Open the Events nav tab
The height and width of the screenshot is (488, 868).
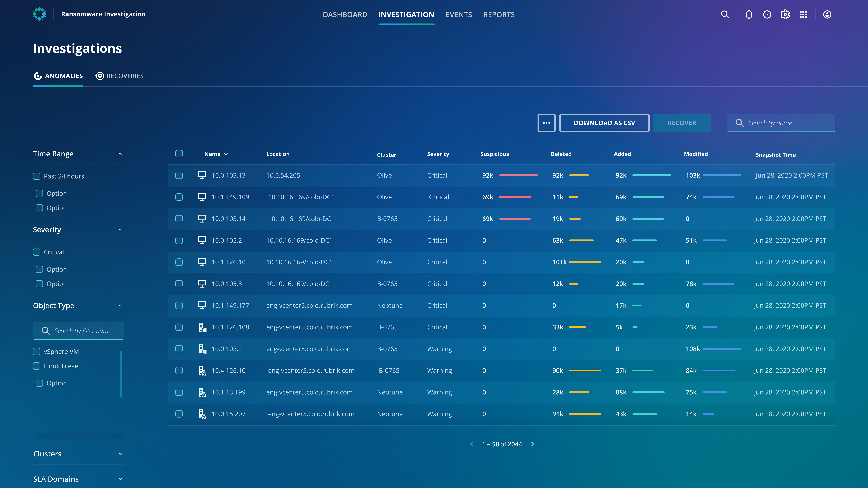pyautogui.click(x=459, y=14)
